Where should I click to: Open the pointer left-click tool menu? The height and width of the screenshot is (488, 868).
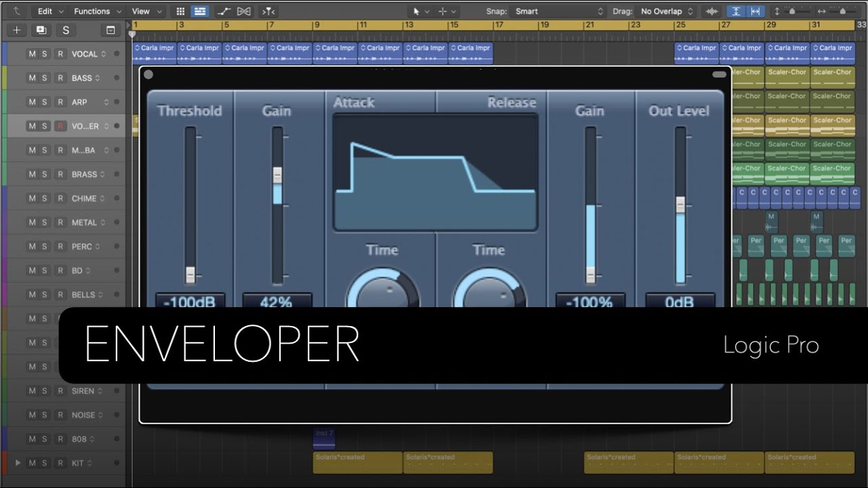420,11
